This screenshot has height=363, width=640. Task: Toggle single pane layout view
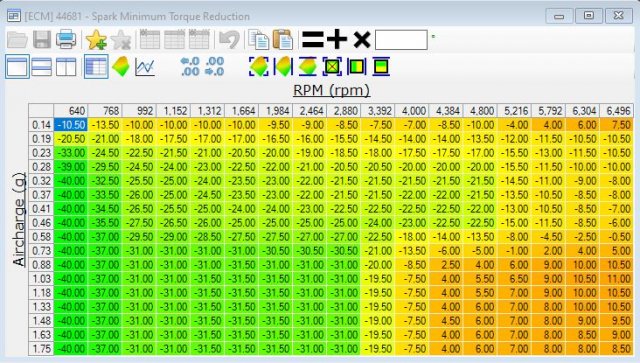pos(17,67)
